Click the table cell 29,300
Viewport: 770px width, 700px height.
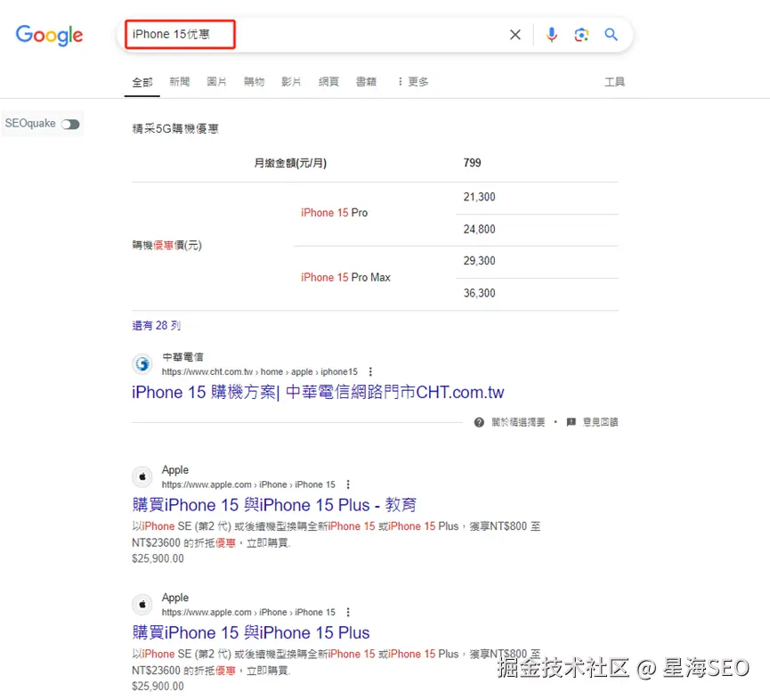pyautogui.click(x=479, y=261)
